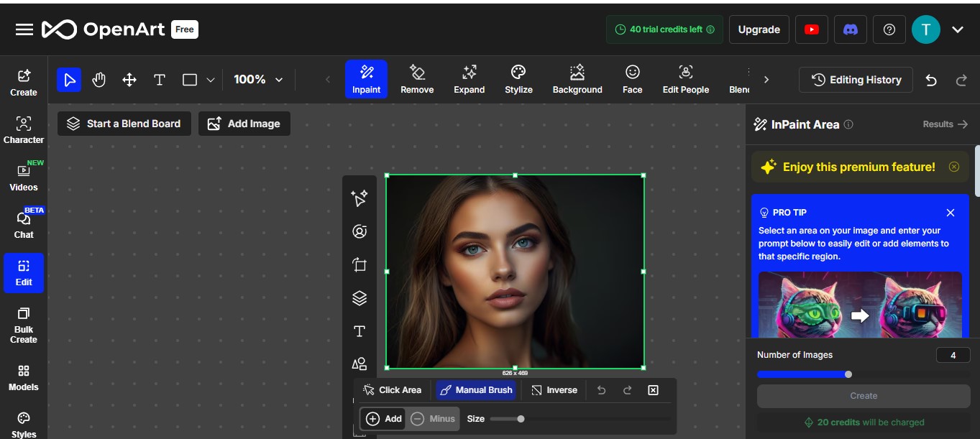The width and height of the screenshot is (980, 439).
Task: Open the Stylize tool
Action: (x=518, y=79)
